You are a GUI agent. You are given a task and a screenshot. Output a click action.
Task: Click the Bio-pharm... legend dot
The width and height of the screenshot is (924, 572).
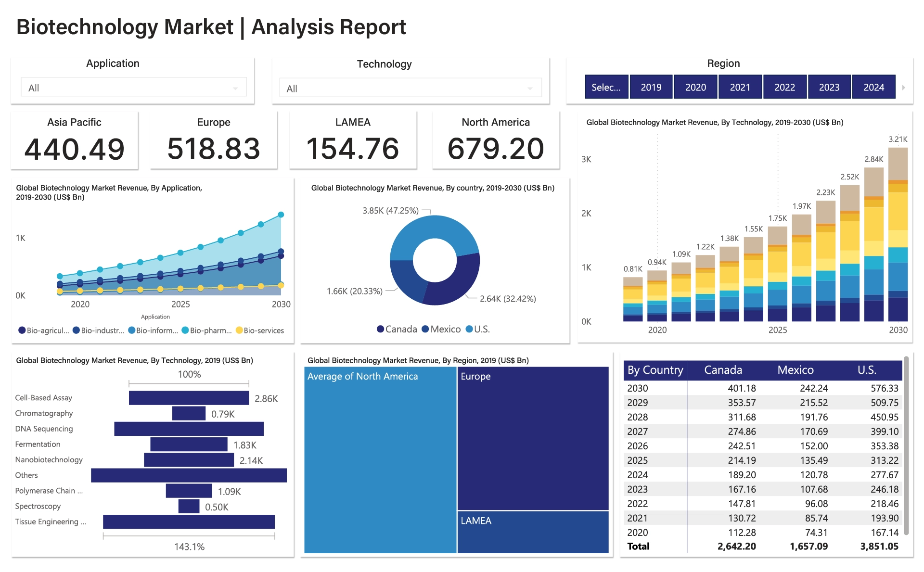coord(185,330)
